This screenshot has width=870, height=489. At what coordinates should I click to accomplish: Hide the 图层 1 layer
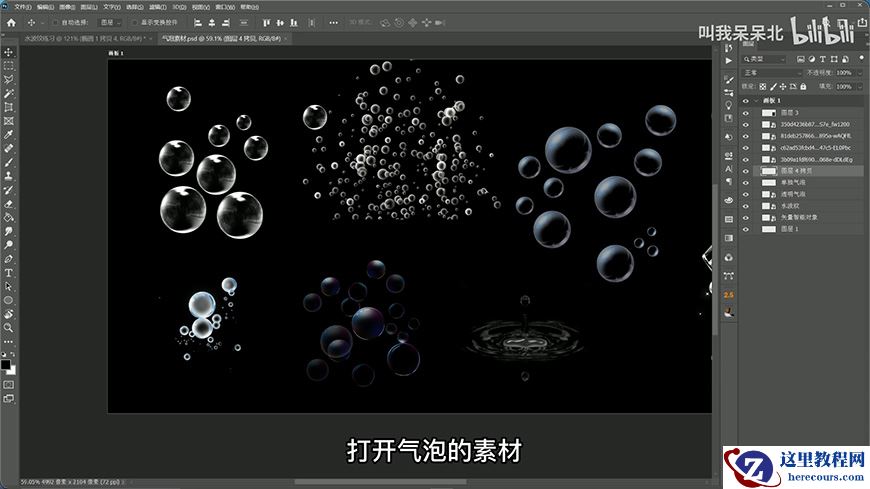pos(746,229)
